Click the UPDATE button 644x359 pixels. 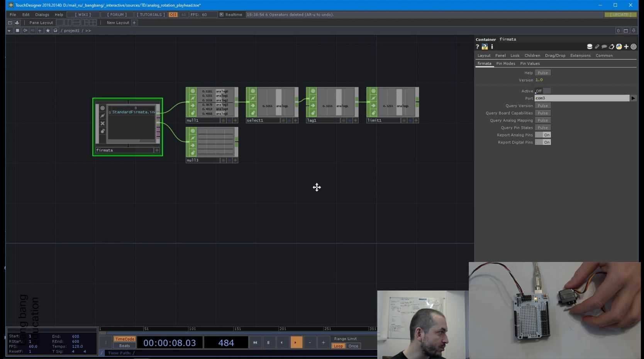(620, 15)
